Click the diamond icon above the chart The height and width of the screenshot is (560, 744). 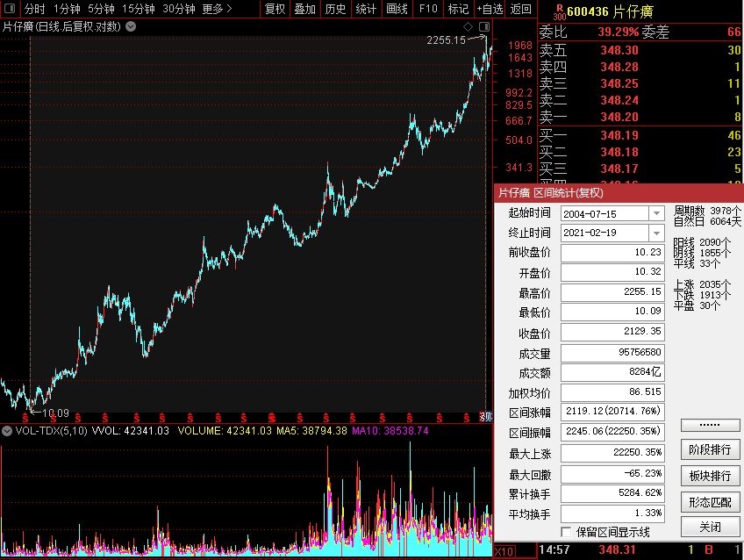(x=468, y=26)
